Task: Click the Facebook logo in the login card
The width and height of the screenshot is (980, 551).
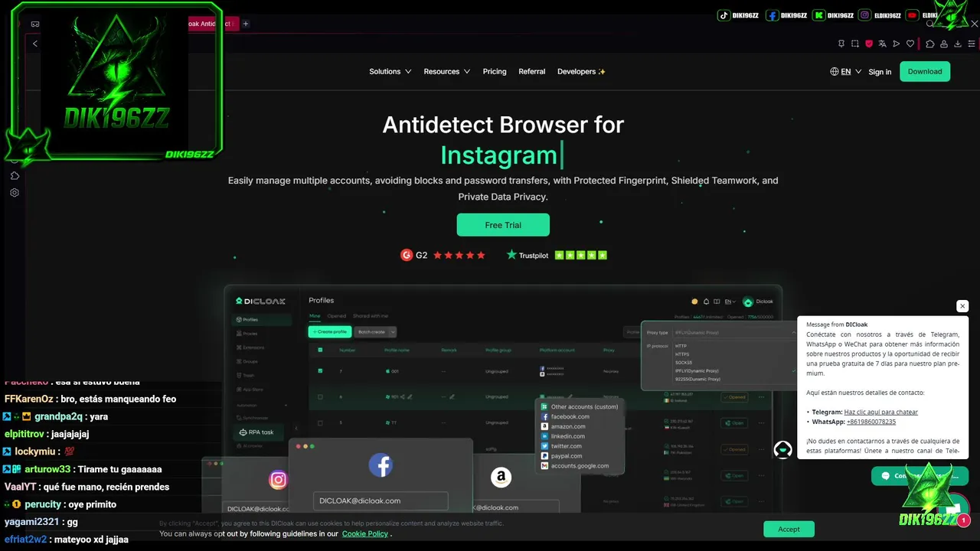Action: click(381, 465)
